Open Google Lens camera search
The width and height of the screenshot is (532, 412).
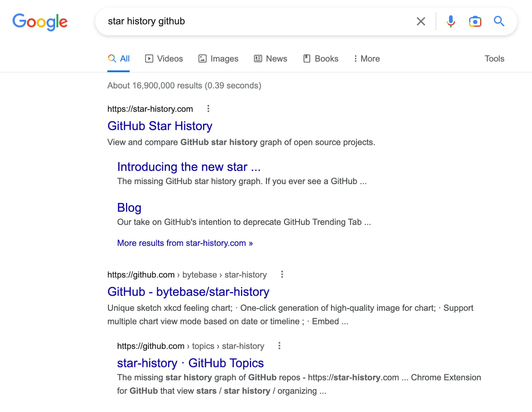(x=475, y=21)
